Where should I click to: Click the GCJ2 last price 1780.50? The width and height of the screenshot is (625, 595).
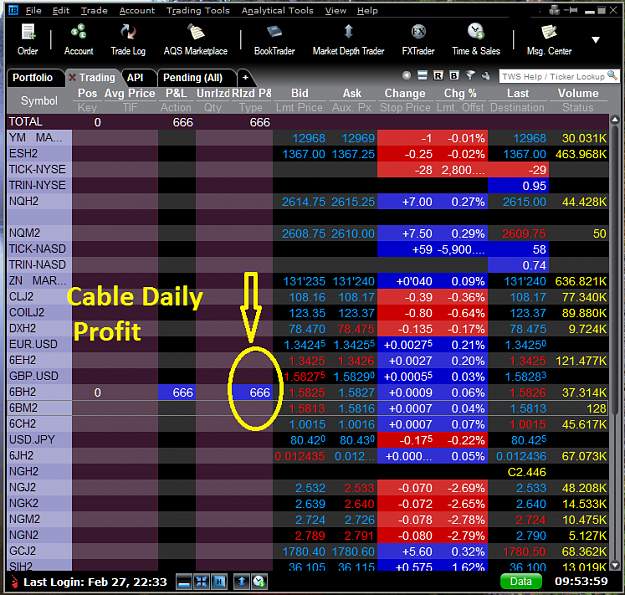coord(523,552)
